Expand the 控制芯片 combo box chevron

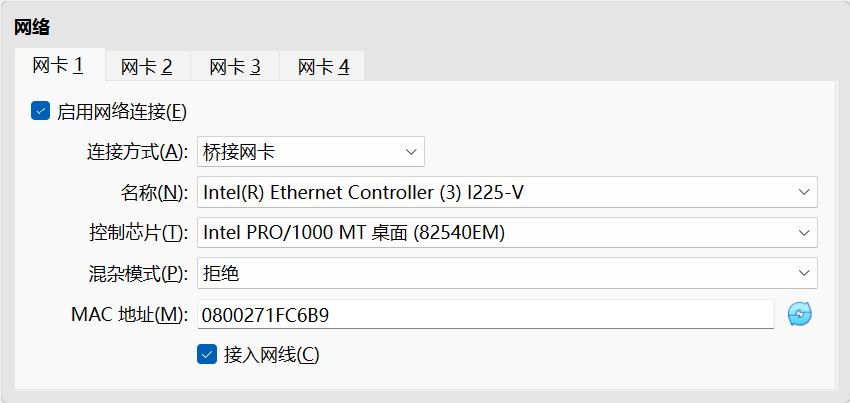click(x=803, y=233)
